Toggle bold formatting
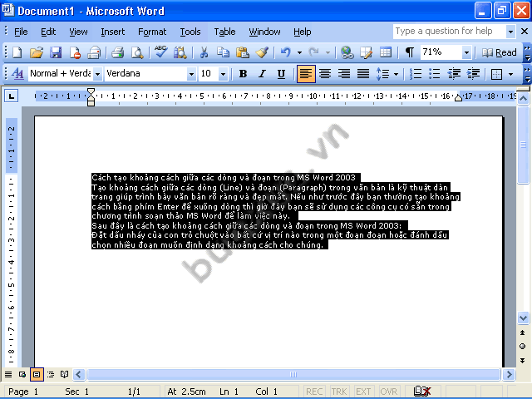Image resolution: width=532 pixels, height=399 pixels. [243, 74]
